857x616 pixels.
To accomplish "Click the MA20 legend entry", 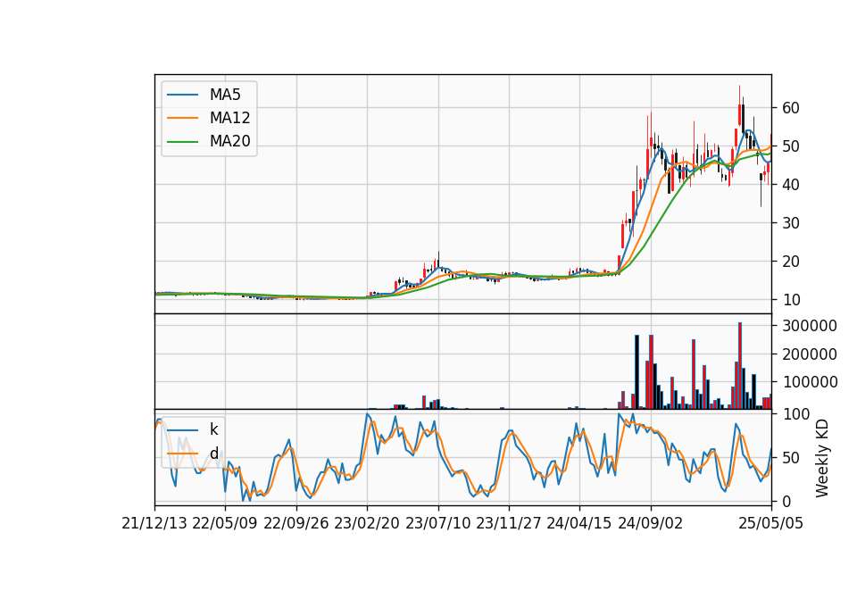I will click(x=209, y=141).
